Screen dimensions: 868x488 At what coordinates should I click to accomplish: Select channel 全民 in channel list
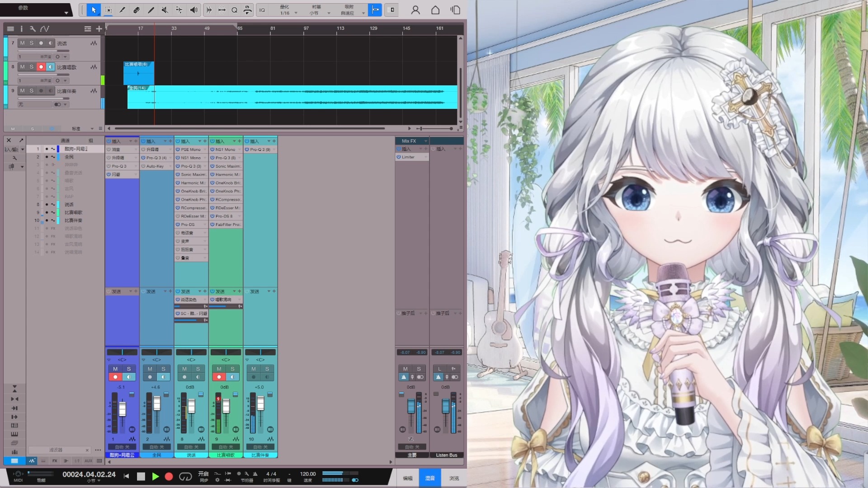coord(69,157)
